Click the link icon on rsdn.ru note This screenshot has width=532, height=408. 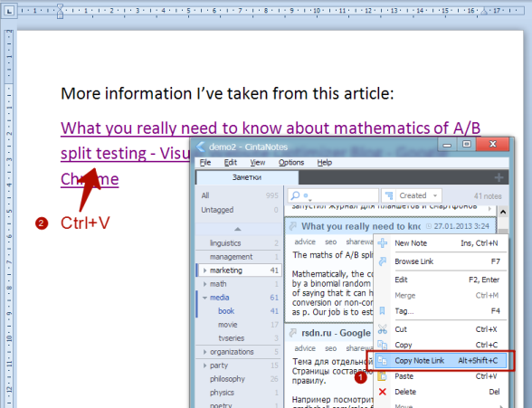(293, 333)
